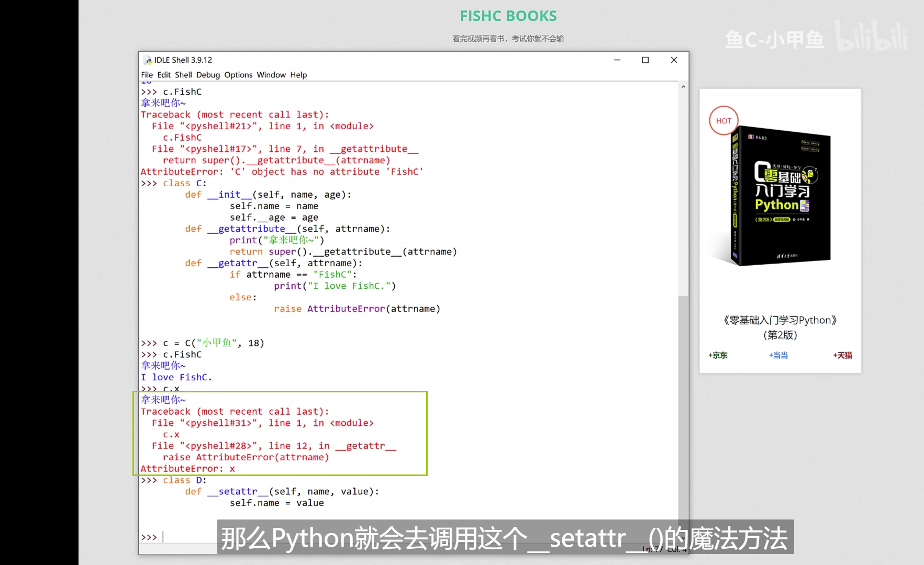924x565 pixels.
Task: Click 'File "<pyshell#28>", line 12' traceback line
Action: click(274, 446)
